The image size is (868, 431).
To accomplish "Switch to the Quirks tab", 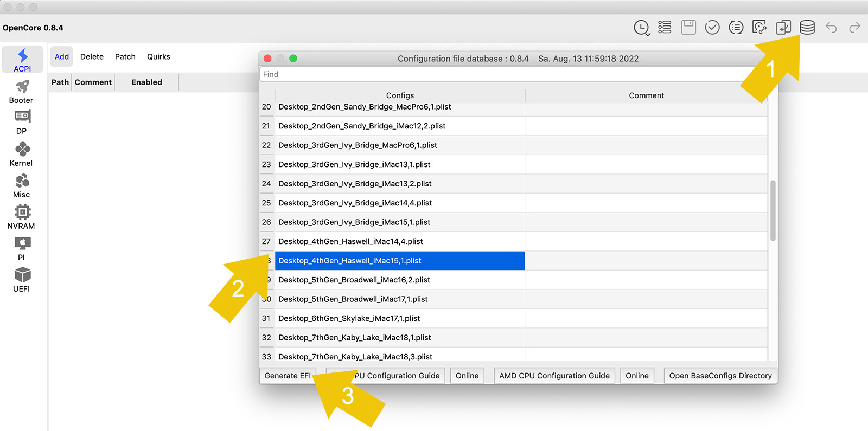I will click(x=158, y=56).
